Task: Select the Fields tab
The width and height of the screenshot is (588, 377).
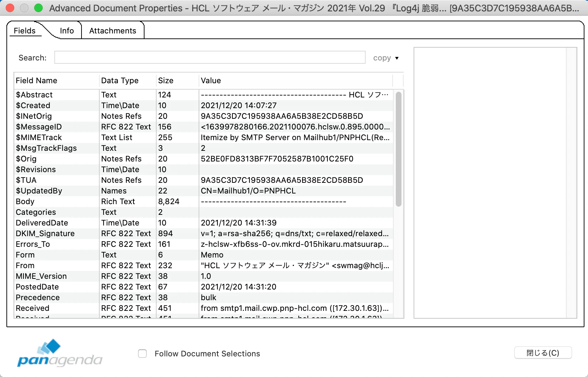Action: (x=25, y=31)
